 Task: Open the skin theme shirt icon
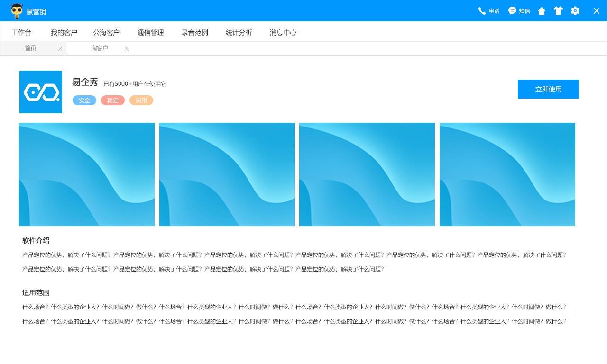click(x=558, y=11)
